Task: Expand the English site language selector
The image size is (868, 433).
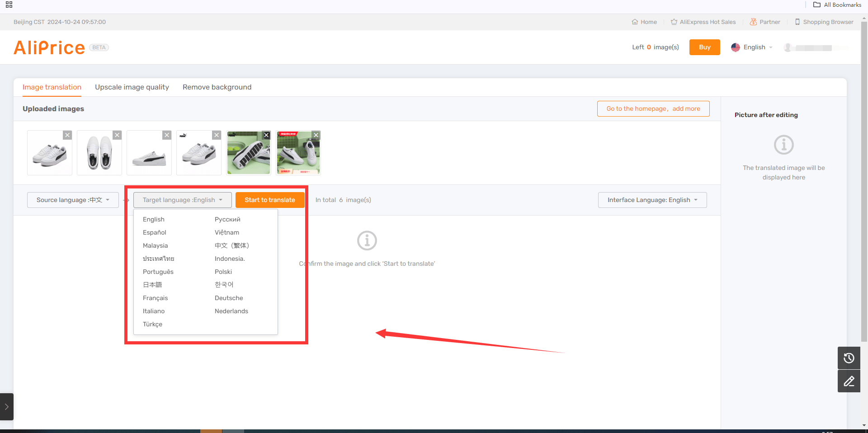Action: click(x=752, y=47)
